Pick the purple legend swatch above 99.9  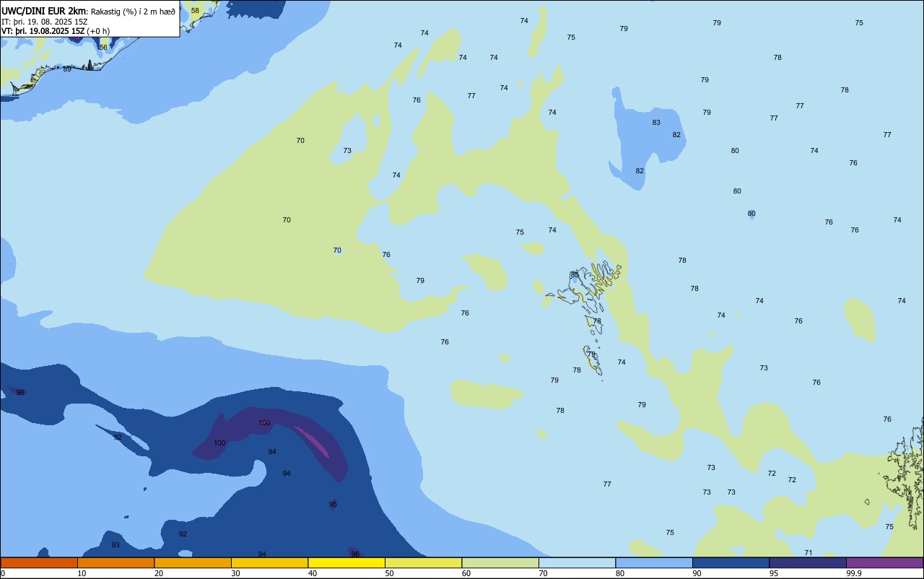click(x=884, y=562)
